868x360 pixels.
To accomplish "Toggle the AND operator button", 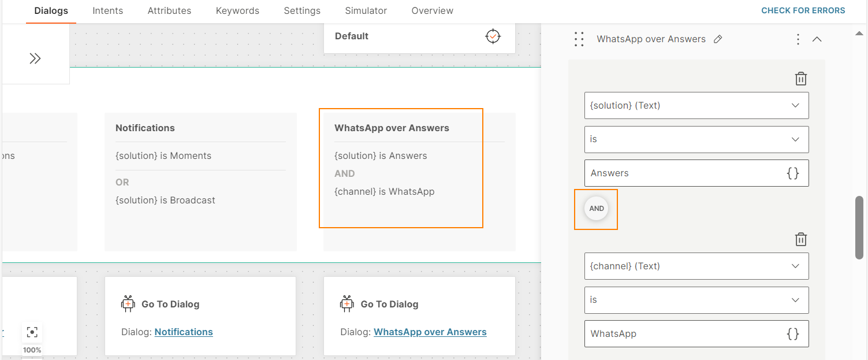I will point(596,209).
